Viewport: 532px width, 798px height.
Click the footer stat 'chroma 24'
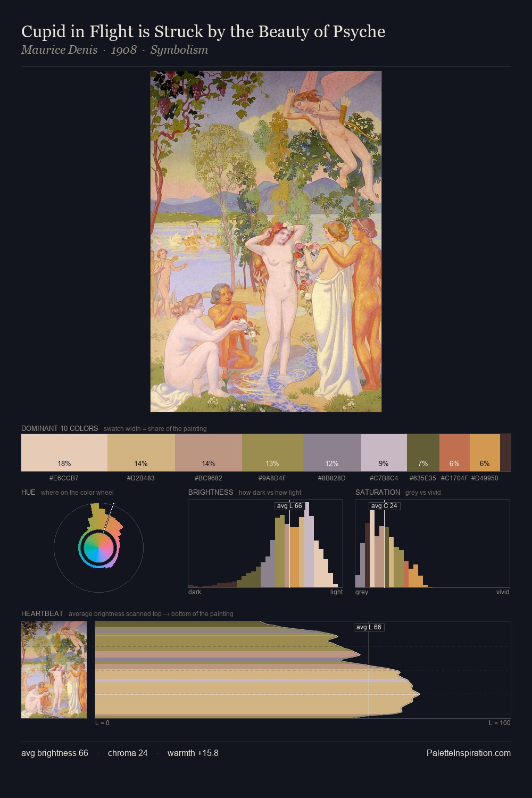(128, 753)
